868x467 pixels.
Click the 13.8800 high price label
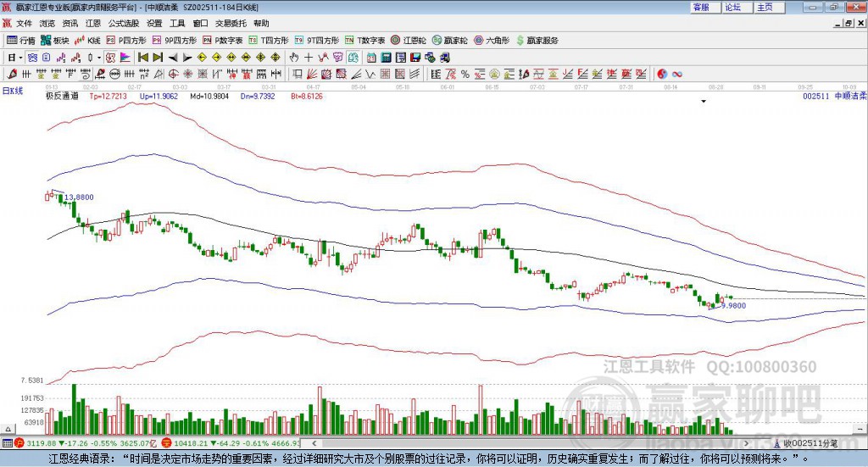coord(79,197)
